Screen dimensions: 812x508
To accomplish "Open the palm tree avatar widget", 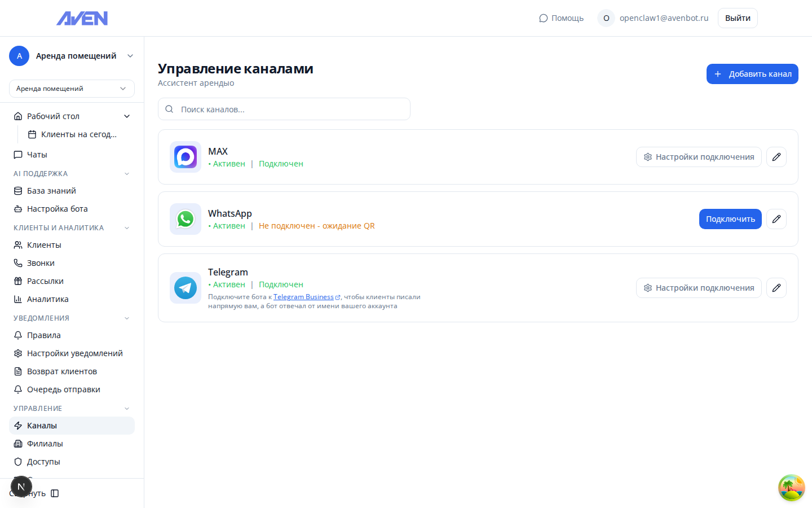I will pyautogui.click(x=791, y=488).
